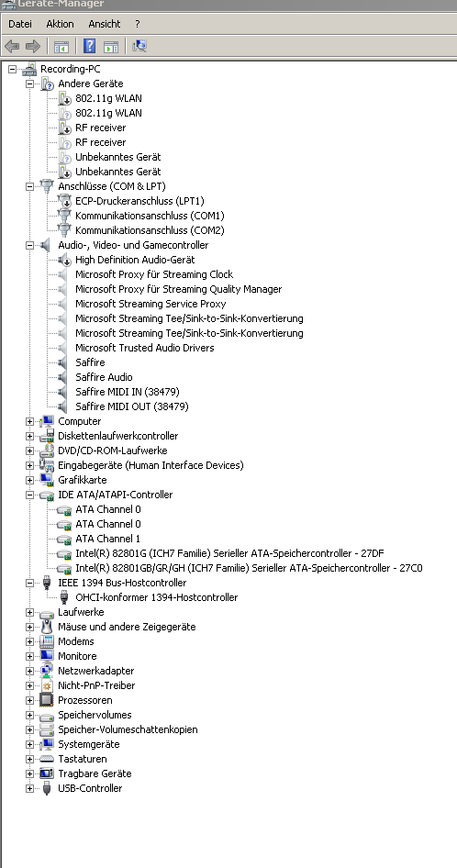Screen dimensions: 457x868
Task: Expand the Netzwerkadapter category
Action: (x=30, y=671)
